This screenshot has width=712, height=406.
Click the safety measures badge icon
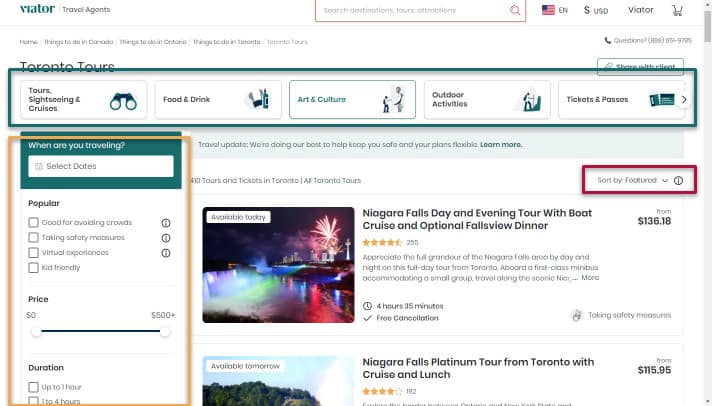tap(577, 315)
